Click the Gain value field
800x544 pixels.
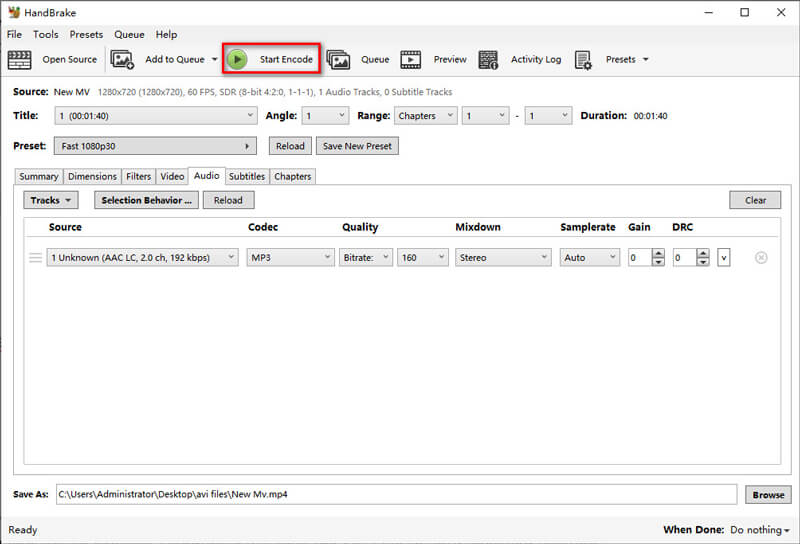pos(639,258)
